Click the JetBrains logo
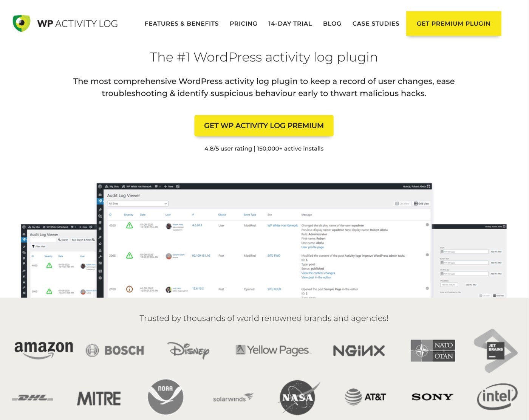The height and width of the screenshot is (420, 529). 495,350
